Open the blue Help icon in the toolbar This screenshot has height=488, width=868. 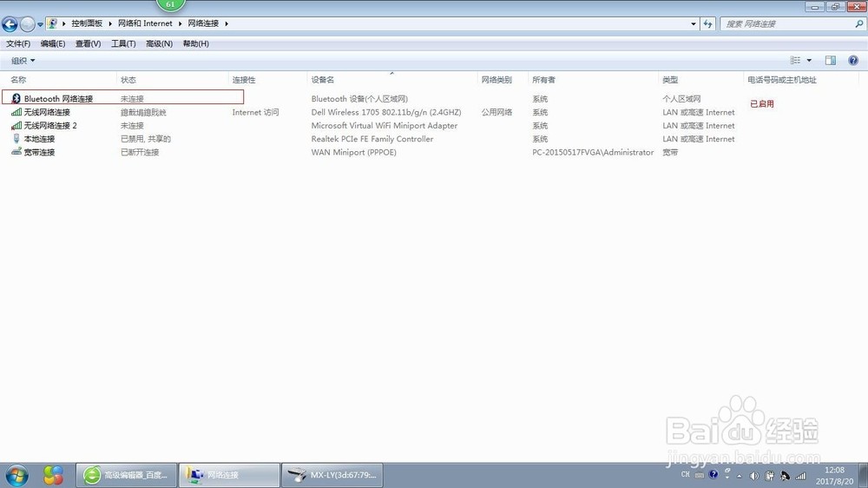(853, 60)
